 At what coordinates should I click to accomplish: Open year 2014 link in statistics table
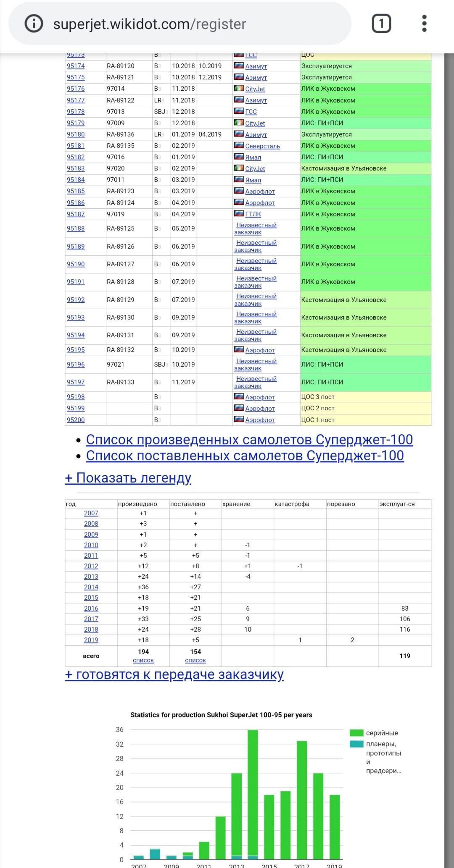(x=91, y=587)
